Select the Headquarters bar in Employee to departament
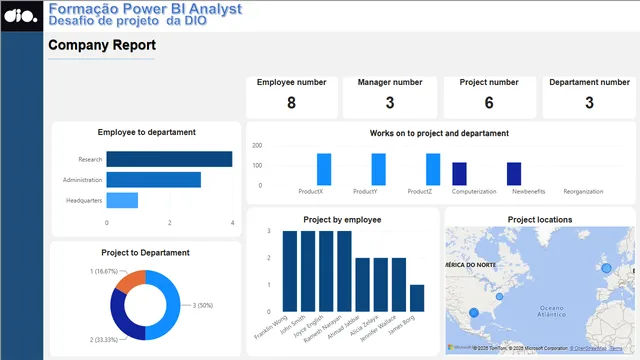Image resolution: width=640 pixels, height=360 pixels. [x=122, y=200]
